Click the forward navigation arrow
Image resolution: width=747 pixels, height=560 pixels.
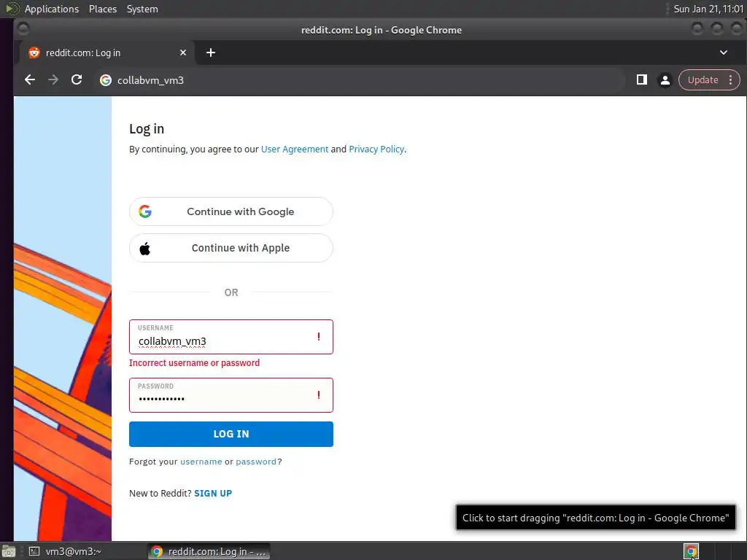point(53,80)
